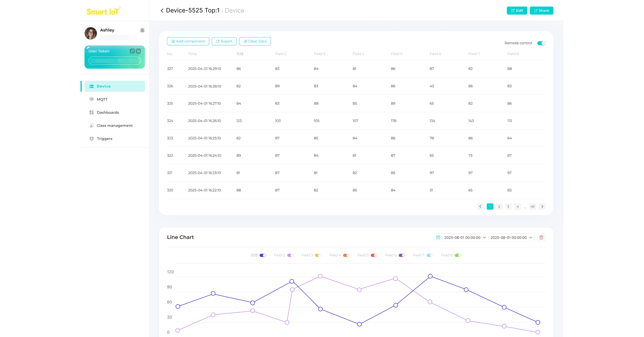Viewport: 644px width, 337px height.
Task: Click the Clear Data button
Action: coord(255,41)
